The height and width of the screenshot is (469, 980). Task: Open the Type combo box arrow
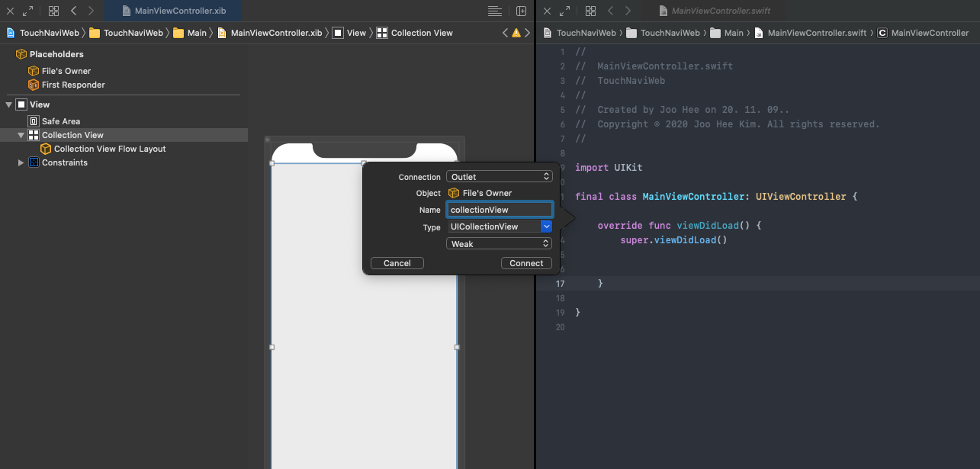coord(546,226)
